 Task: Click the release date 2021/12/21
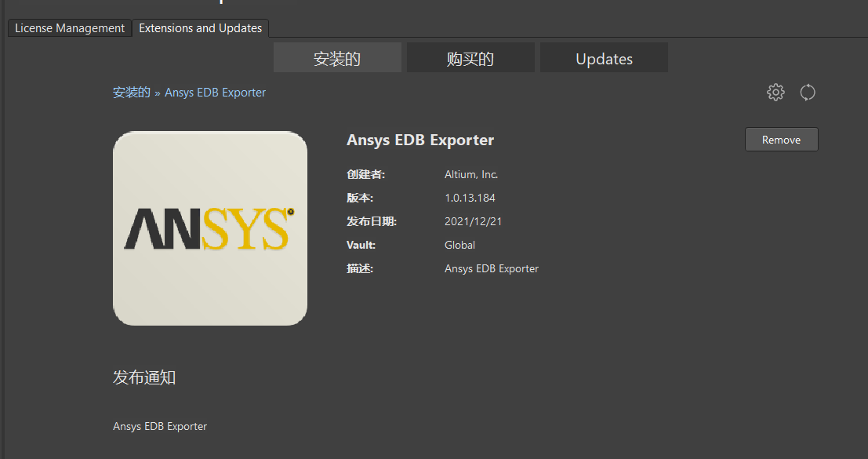(474, 221)
